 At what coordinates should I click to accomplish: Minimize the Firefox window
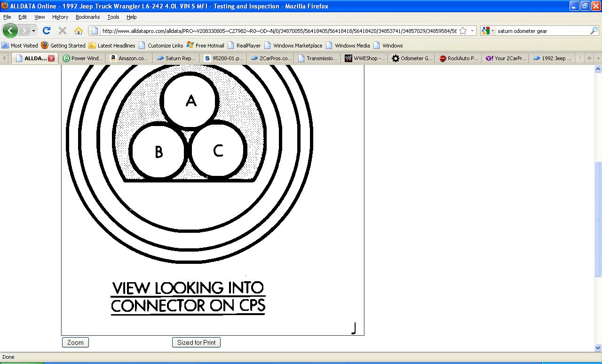click(x=574, y=6)
